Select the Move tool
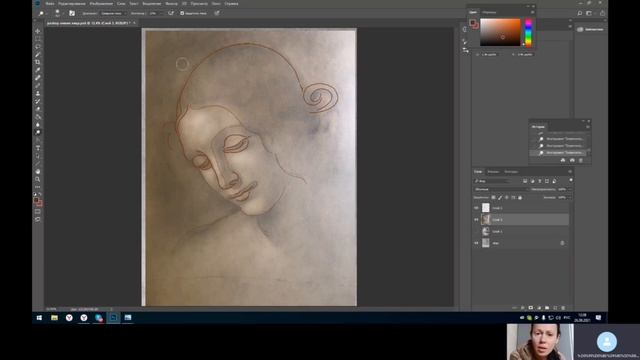Viewport: 640px width, 360px height. coord(38,31)
